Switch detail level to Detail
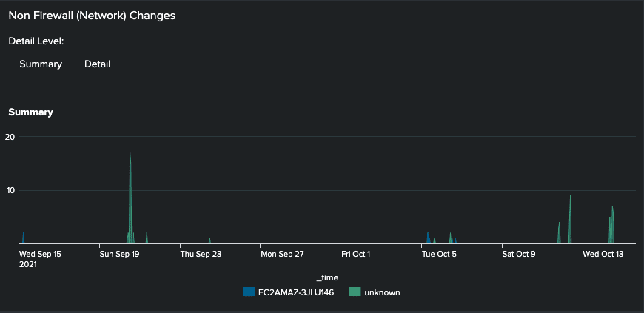The height and width of the screenshot is (313, 644). point(97,64)
